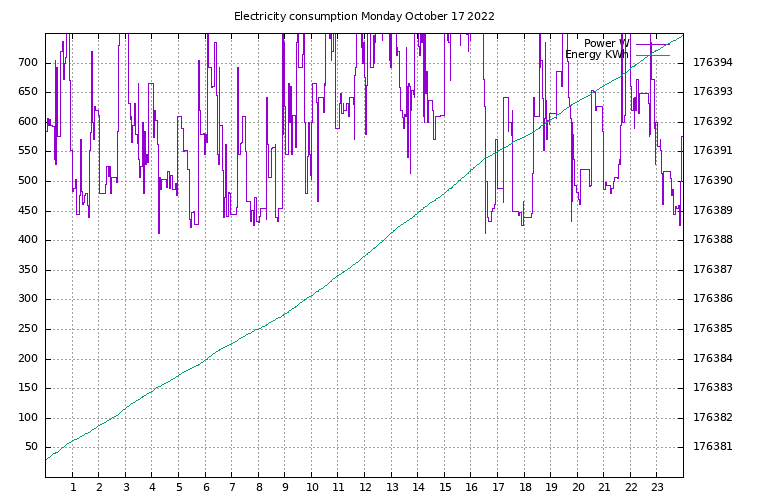Click the right axis label 176388
Screen dimensions: 768x500
(713, 240)
